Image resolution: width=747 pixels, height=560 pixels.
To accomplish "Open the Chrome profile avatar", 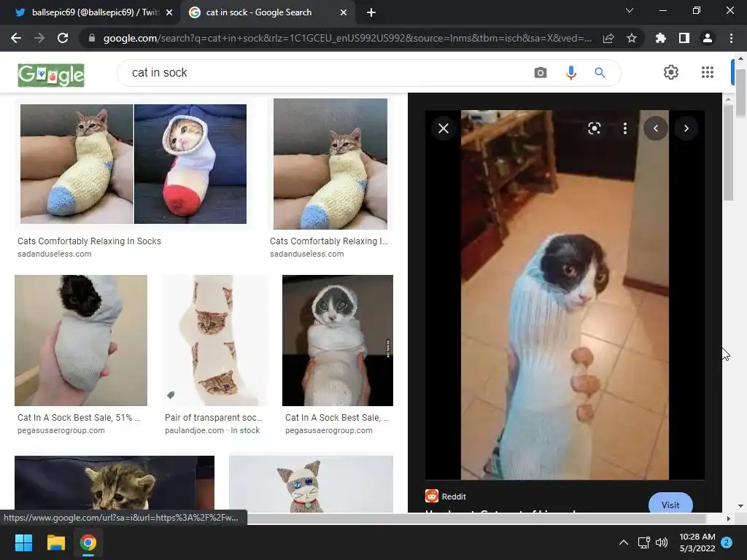I will pos(708,38).
